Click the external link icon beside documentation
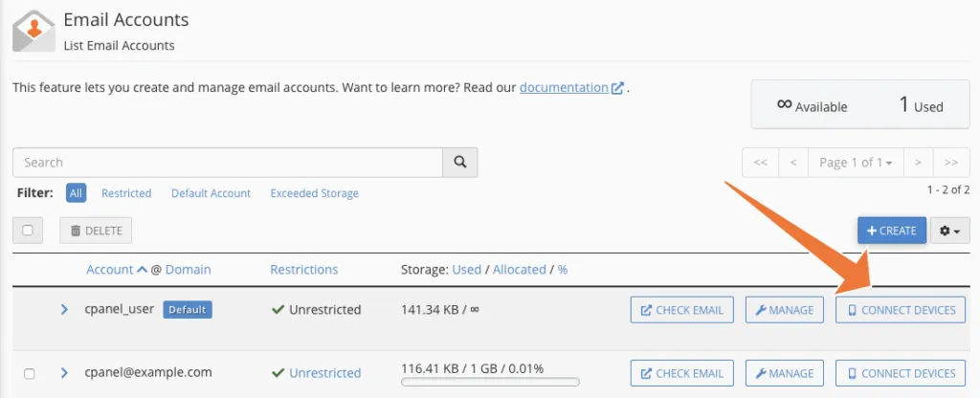The height and width of the screenshot is (398, 980). pos(617,88)
